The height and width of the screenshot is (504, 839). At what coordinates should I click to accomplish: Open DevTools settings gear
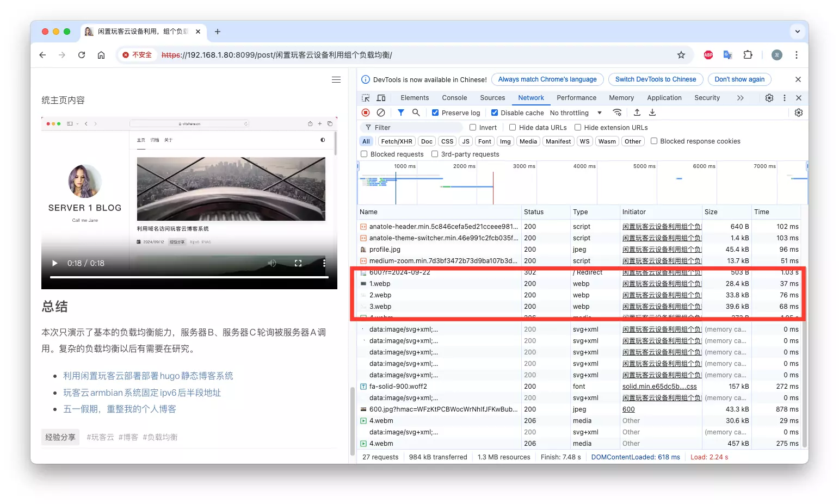pyautogui.click(x=769, y=98)
